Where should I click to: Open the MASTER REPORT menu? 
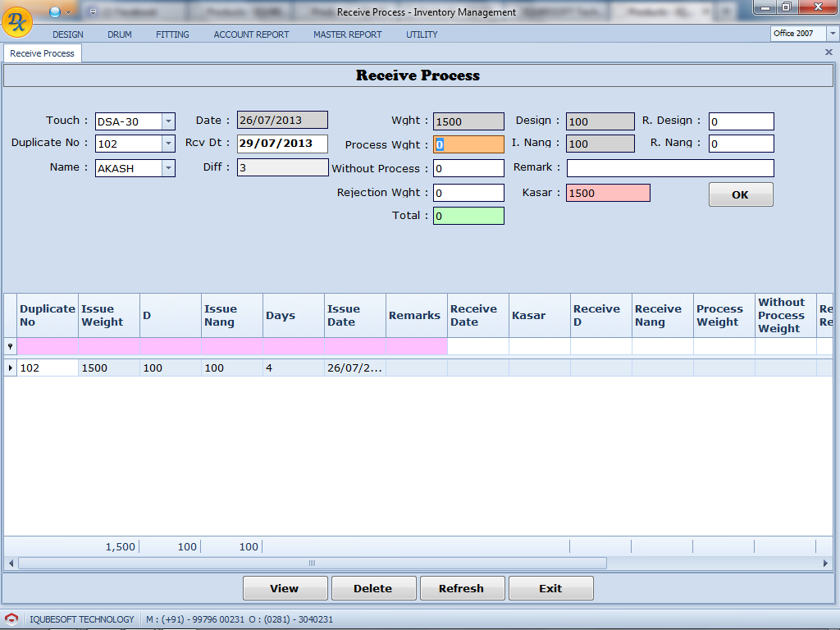pyautogui.click(x=347, y=34)
